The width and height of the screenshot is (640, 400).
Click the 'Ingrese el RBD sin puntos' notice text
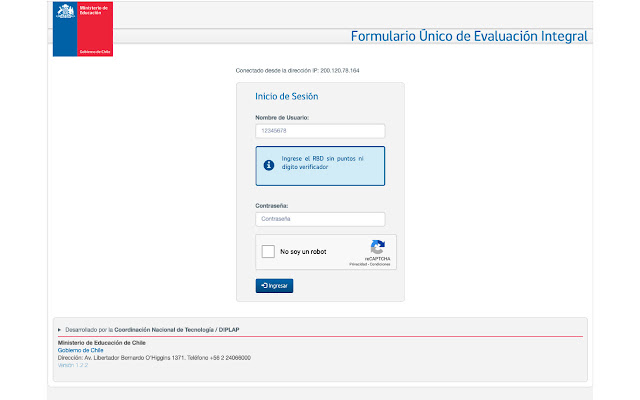pos(322,162)
